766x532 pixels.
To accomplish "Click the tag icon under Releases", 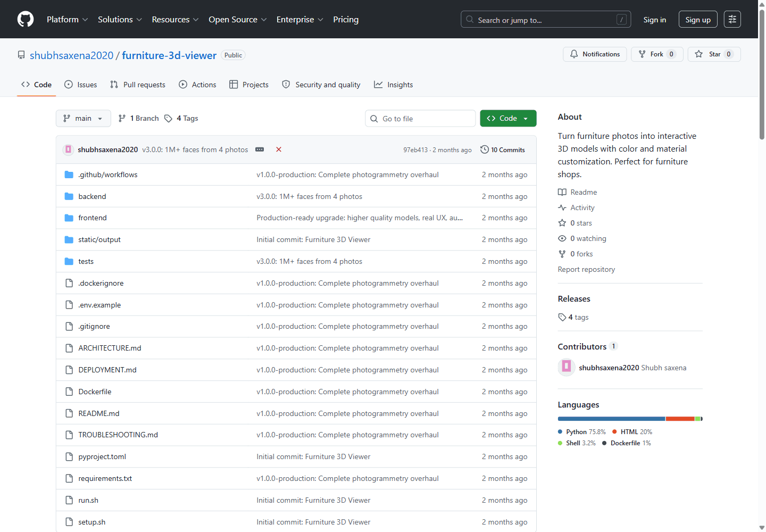I will (562, 317).
